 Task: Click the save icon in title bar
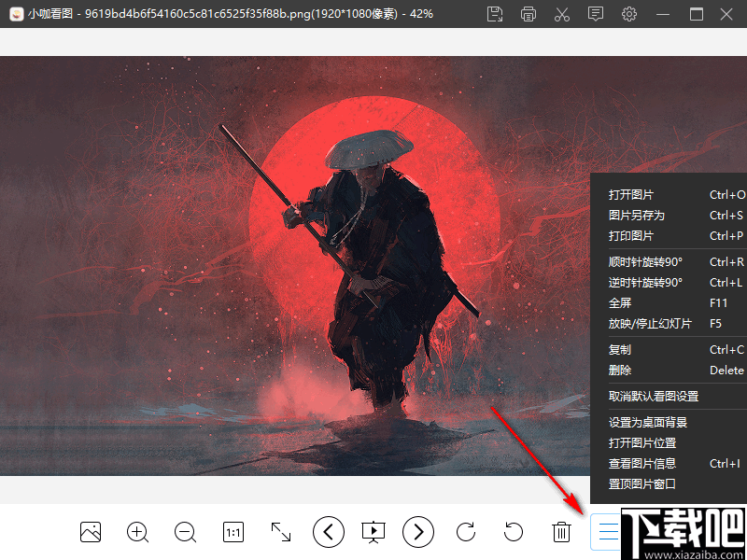[x=495, y=14]
